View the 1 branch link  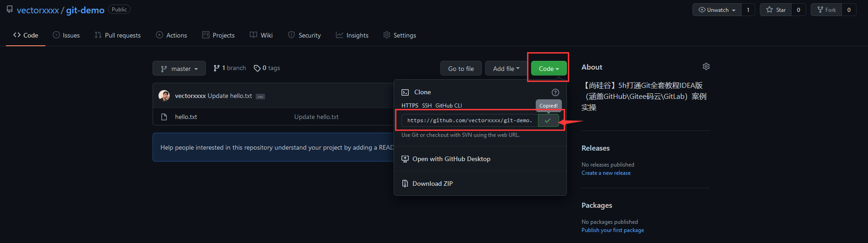point(230,68)
